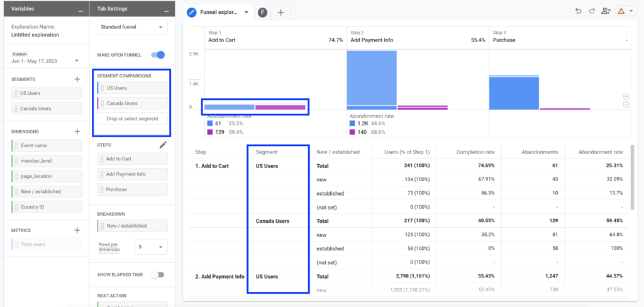Select the Funnel exploration tab

click(x=219, y=13)
